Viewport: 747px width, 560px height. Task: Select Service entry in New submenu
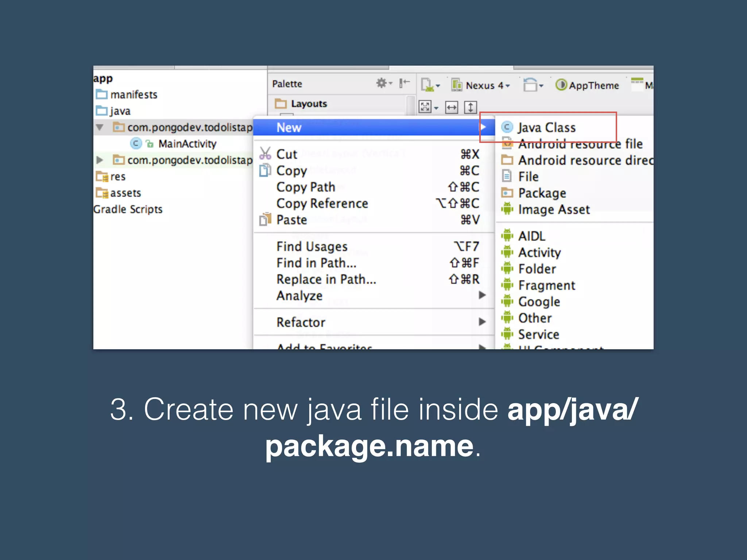click(574, 334)
